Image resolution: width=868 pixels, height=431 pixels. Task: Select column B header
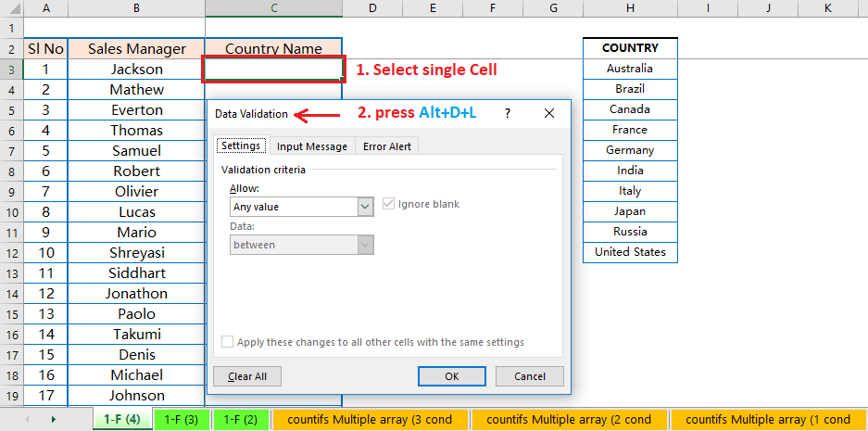tap(136, 8)
